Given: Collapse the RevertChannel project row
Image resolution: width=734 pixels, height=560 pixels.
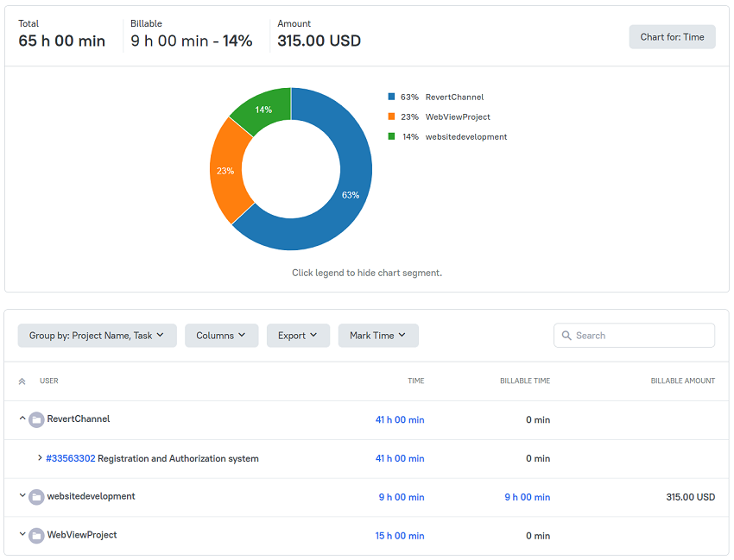Looking at the screenshot, I should pos(22,418).
